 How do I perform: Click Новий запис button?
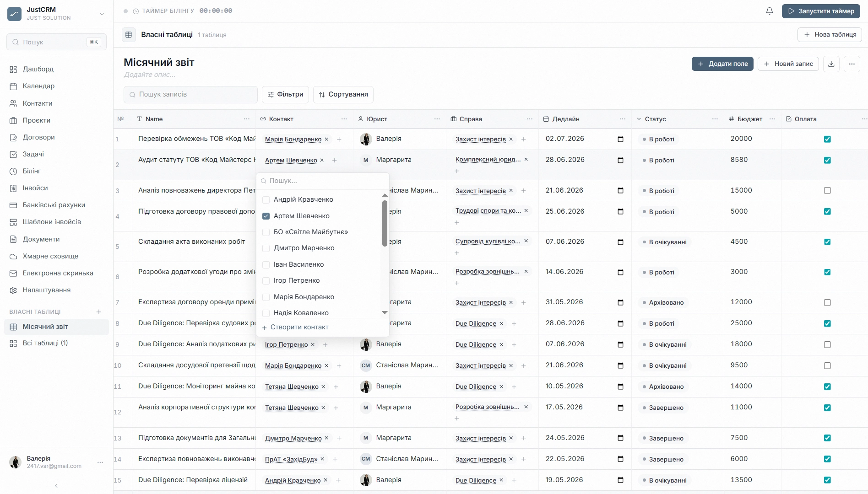coord(788,64)
